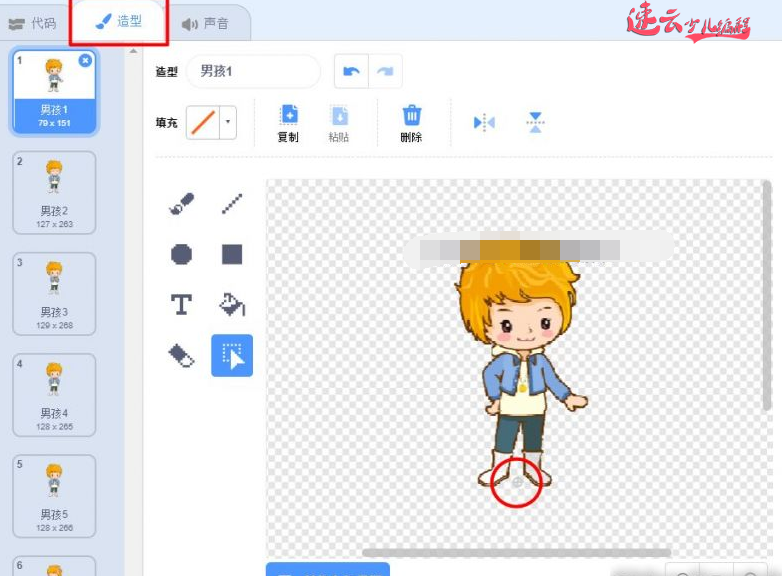The width and height of the screenshot is (782, 576).
Task: Select the Line tool
Action: pyautogui.click(x=232, y=203)
